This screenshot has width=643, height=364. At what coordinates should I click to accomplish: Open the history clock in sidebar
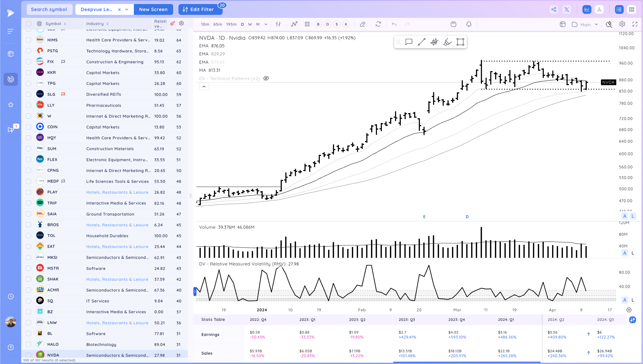point(10,297)
